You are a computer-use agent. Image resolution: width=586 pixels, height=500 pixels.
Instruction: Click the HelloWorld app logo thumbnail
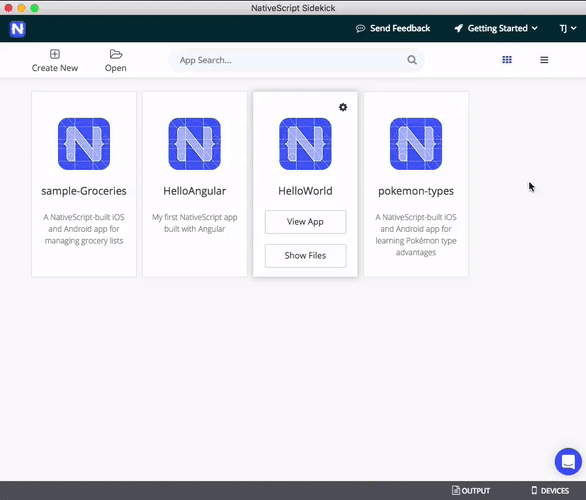click(x=305, y=144)
